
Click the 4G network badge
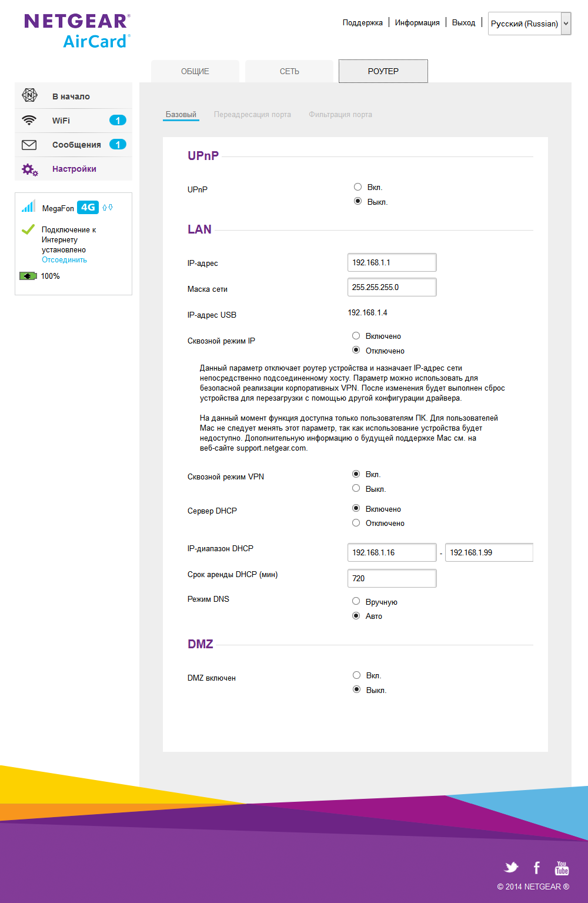point(88,208)
